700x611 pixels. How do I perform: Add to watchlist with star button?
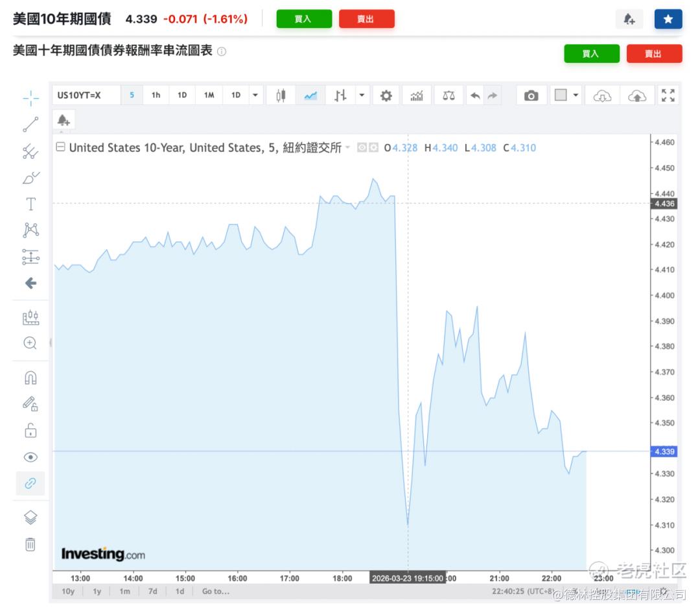pyautogui.click(x=668, y=19)
